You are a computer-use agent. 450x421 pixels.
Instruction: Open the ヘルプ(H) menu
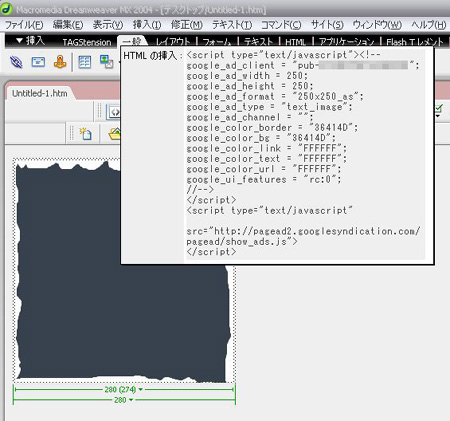[x=429, y=25]
